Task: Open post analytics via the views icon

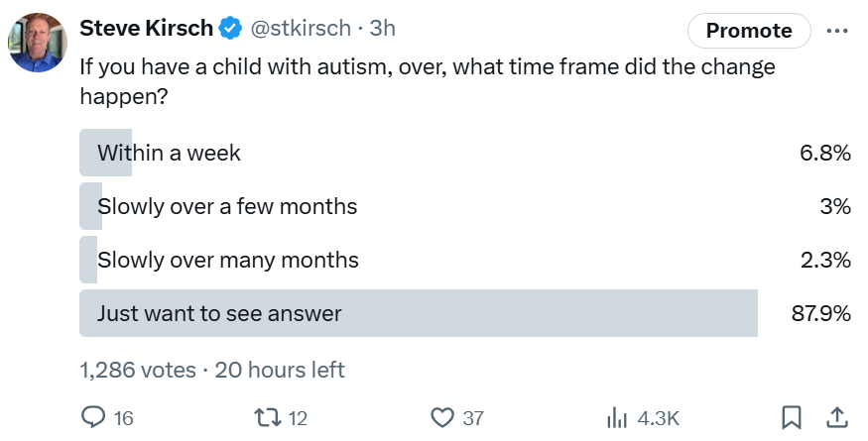Action: (x=618, y=418)
